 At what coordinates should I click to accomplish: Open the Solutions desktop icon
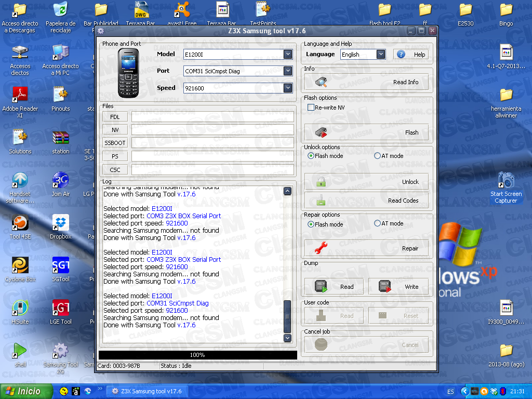point(20,142)
